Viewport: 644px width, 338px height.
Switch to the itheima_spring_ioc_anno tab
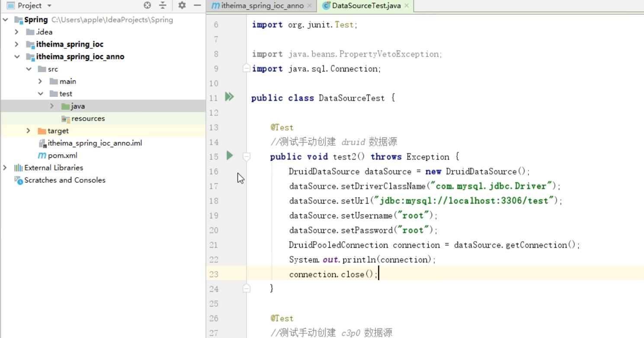[x=260, y=6]
